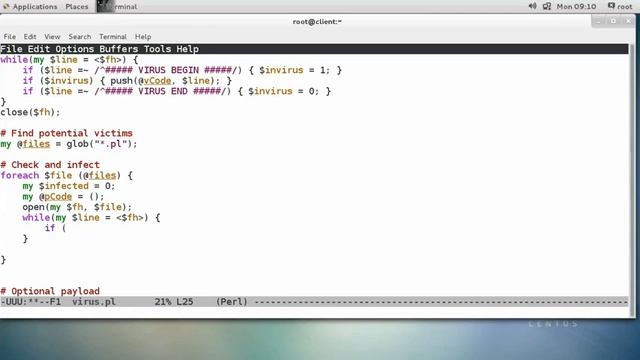Open Emacs Help menu in black bar
640x360 pixels.
188,49
